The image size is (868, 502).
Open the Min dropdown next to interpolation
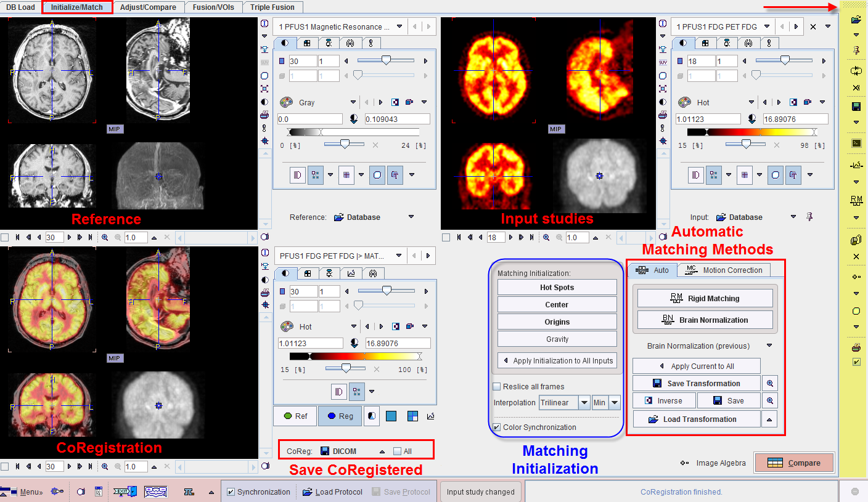[614, 403]
